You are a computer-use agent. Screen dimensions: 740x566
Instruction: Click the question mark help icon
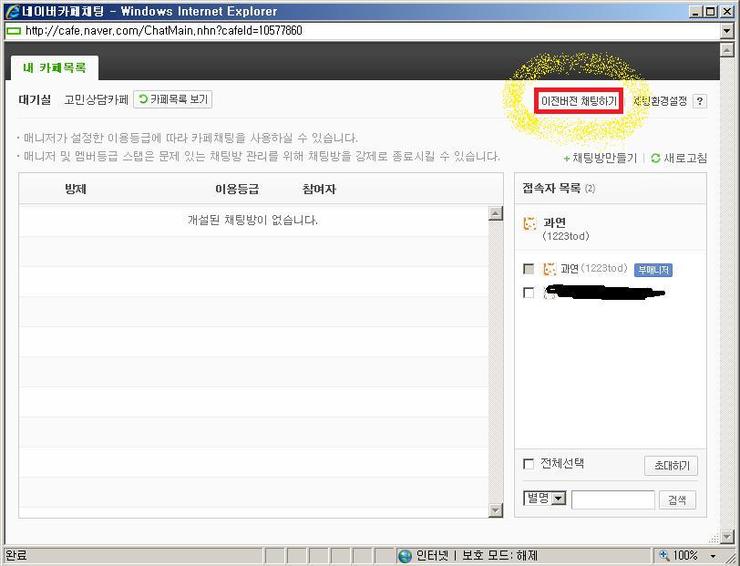tap(699, 101)
